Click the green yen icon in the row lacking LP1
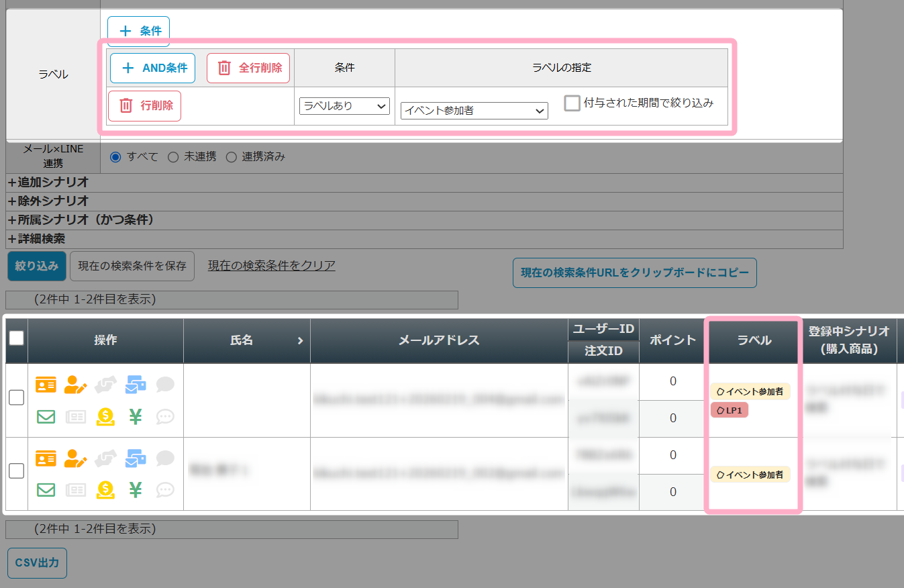 coord(136,490)
